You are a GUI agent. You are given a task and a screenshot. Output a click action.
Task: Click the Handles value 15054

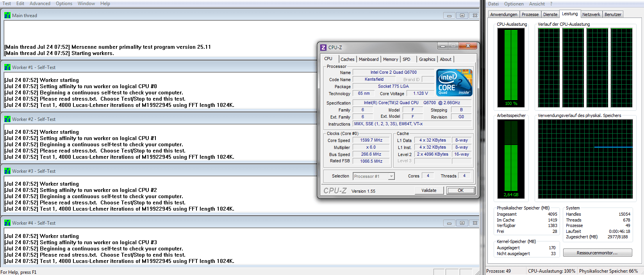pos(624,214)
